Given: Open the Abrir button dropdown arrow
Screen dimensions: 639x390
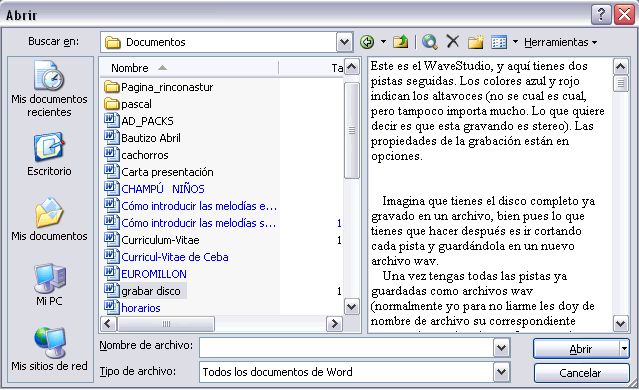Looking at the screenshot, I should (624, 349).
